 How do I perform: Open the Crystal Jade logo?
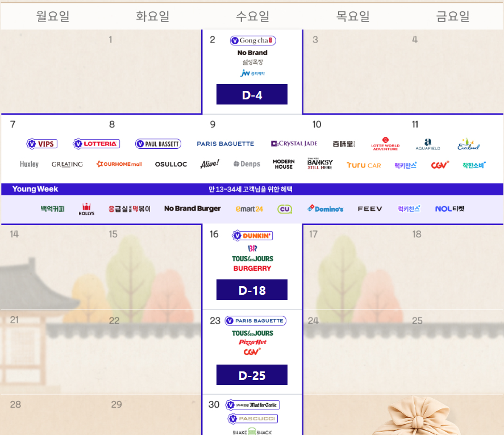[x=294, y=144]
